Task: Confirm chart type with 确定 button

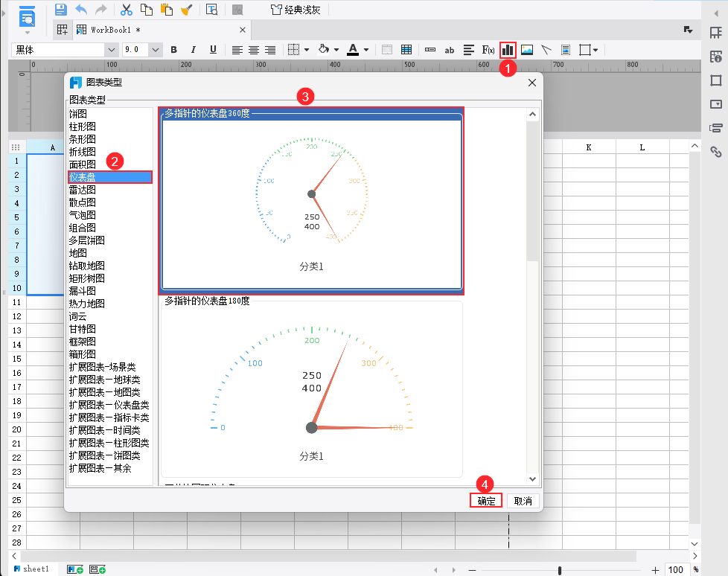Action: (x=485, y=500)
